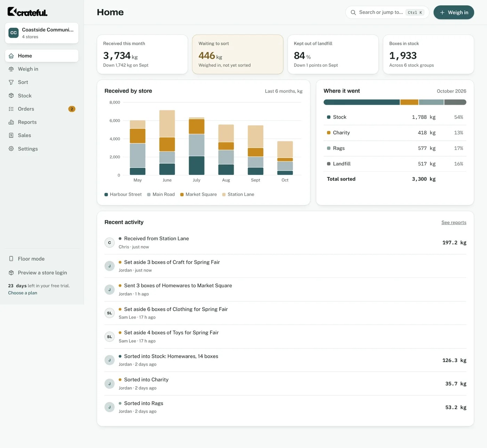Go to the Home page
Viewport: 487px width, 448px height.
tap(42, 56)
